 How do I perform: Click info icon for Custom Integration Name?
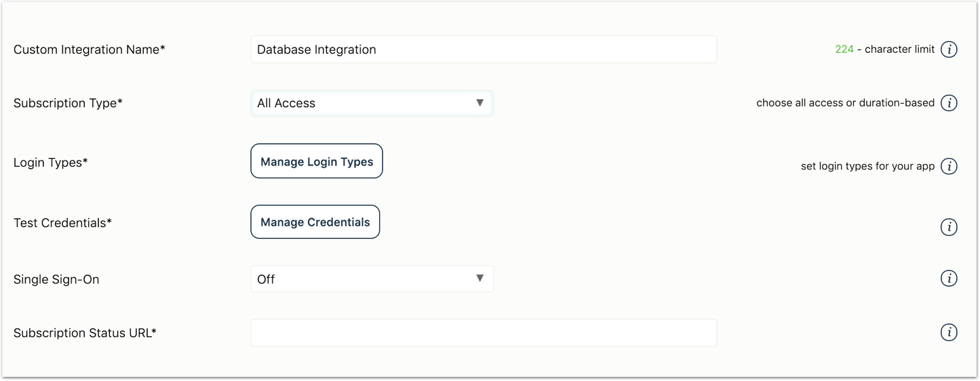click(x=949, y=49)
